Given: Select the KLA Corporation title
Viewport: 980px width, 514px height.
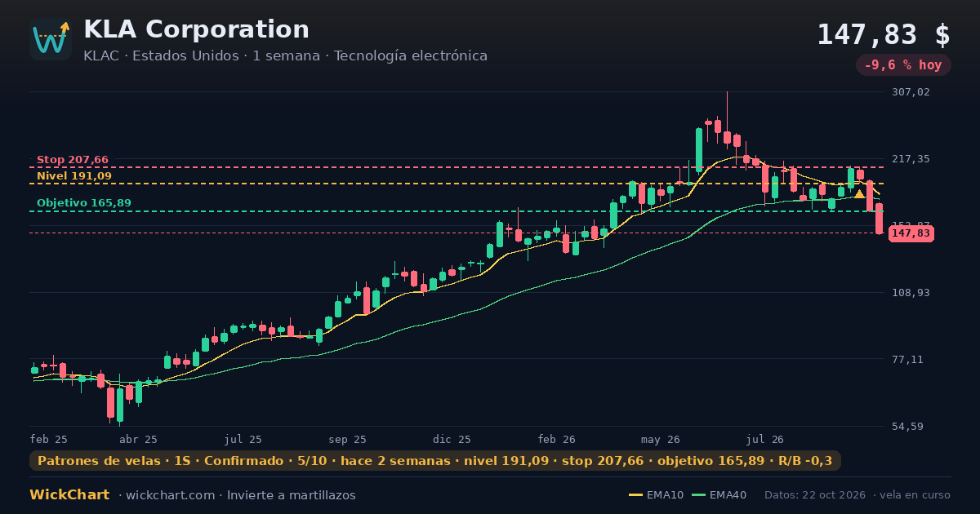Looking at the screenshot, I should tap(196, 29).
